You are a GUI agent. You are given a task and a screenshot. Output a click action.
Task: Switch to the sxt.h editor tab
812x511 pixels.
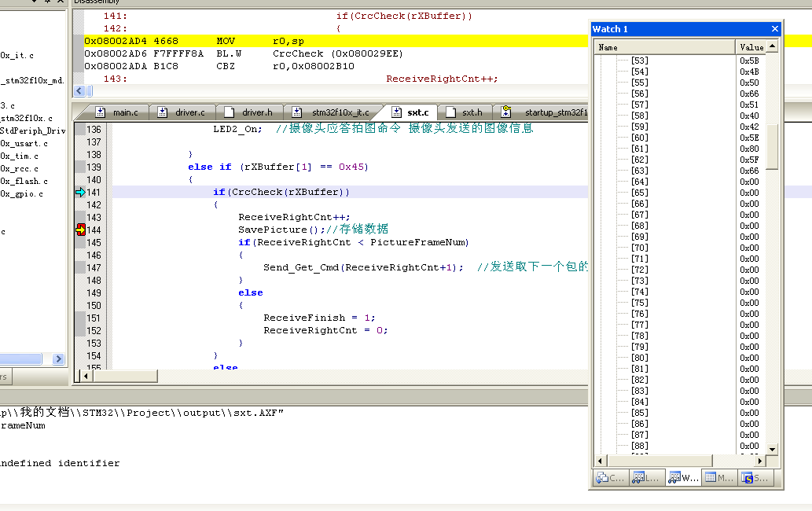(x=465, y=112)
